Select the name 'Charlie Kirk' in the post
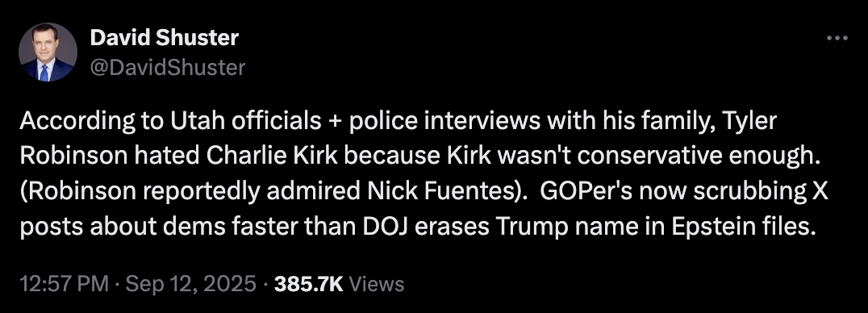Screen dimensions: 868x313 point(271,156)
